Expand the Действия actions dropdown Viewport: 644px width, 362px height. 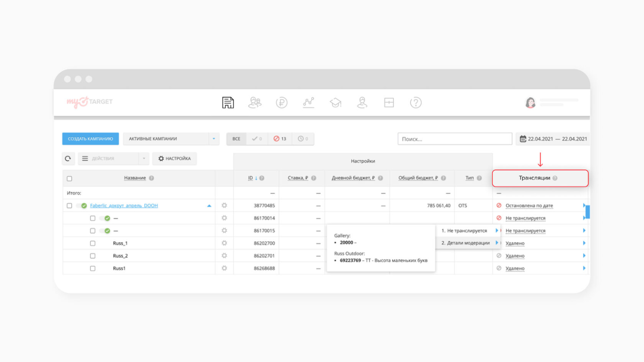[x=114, y=159]
